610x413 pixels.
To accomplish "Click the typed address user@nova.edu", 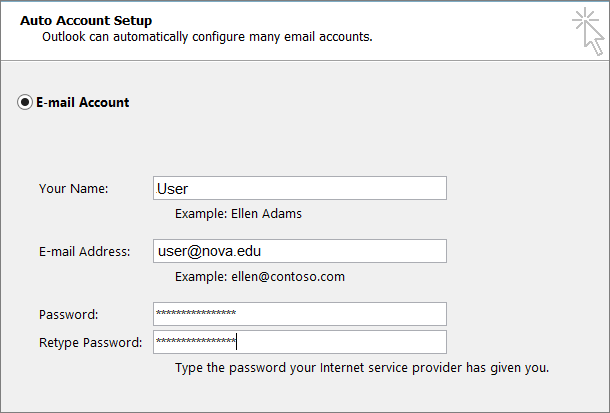I will point(209,251).
